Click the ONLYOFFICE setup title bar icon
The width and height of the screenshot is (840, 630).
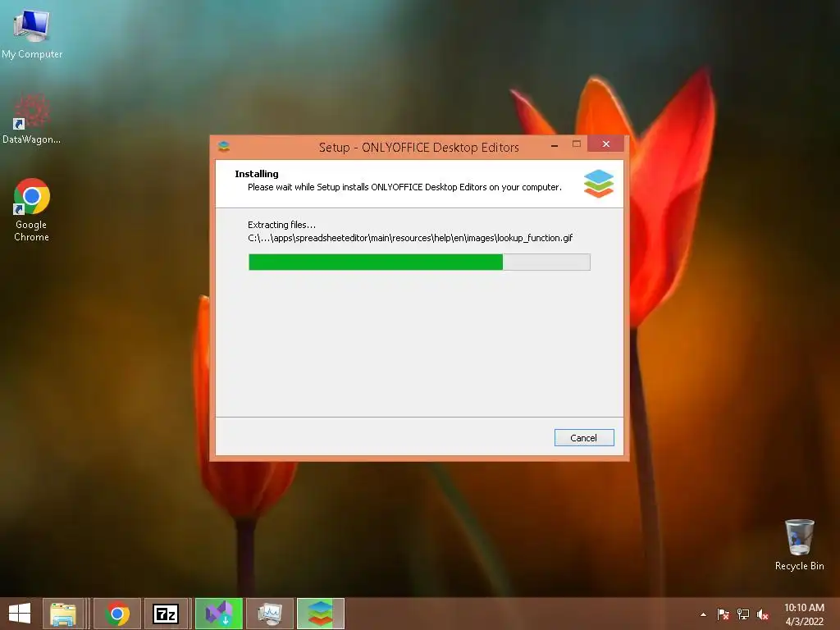click(224, 146)
